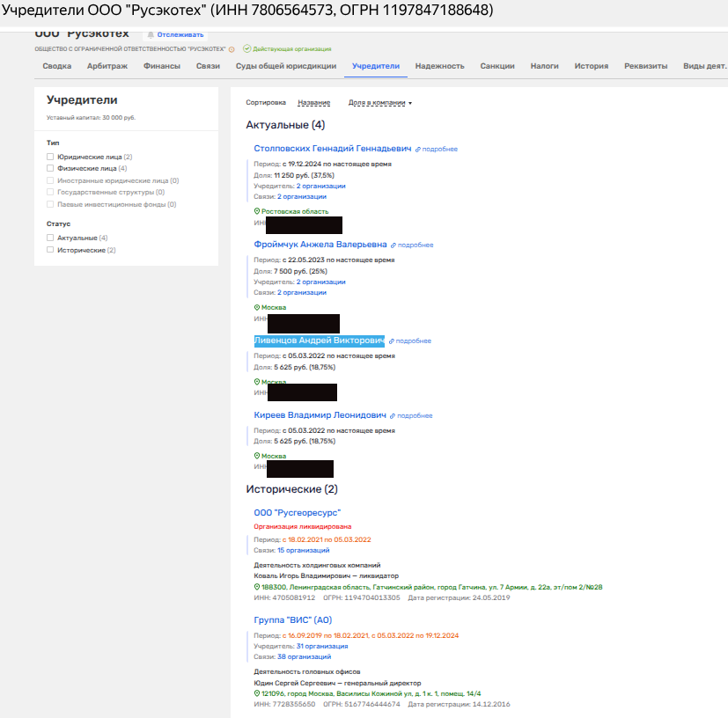Click the orange info icon after company full name
Screen dimensions: 728x718
point(232,49)
